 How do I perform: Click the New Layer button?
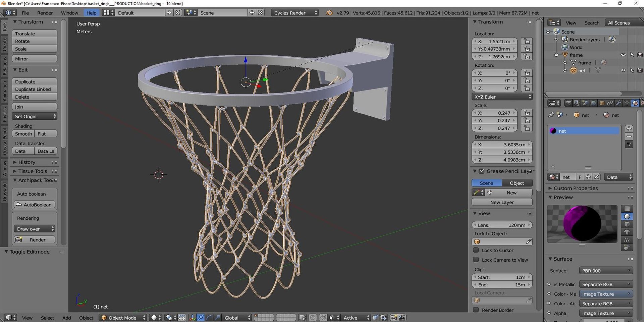point(502,202)
